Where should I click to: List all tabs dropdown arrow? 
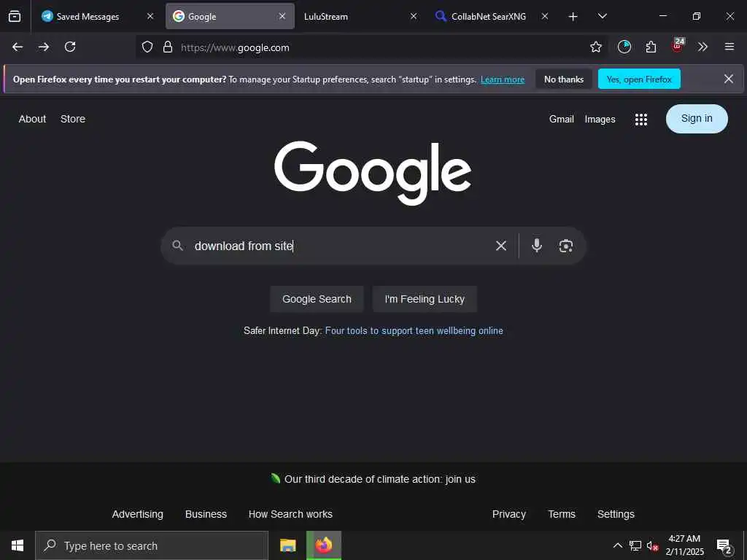pyautogui.click(x=602, y=16)
